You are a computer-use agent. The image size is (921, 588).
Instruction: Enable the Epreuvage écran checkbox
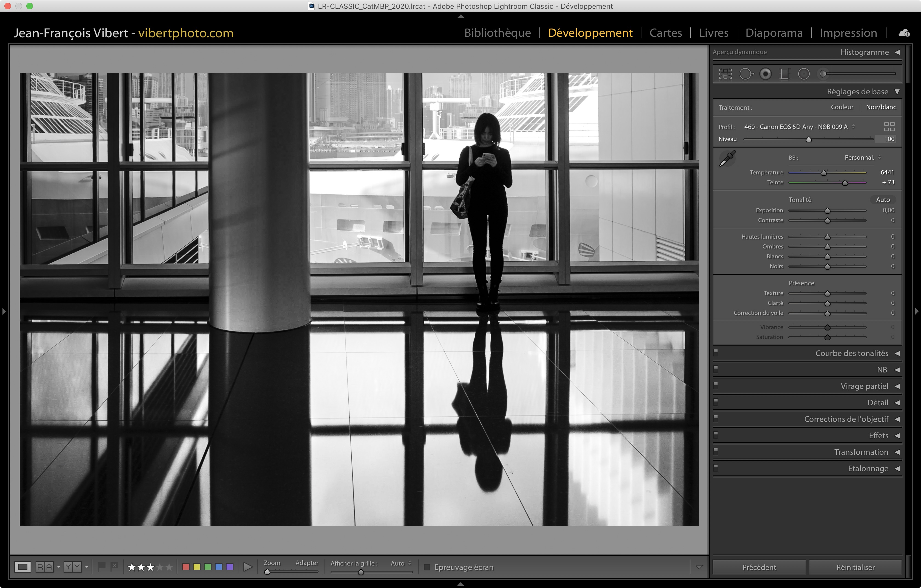pos(427,567)
